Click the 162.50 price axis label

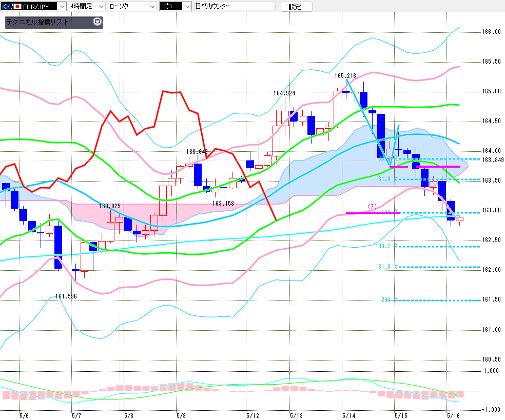coord(492,240)
